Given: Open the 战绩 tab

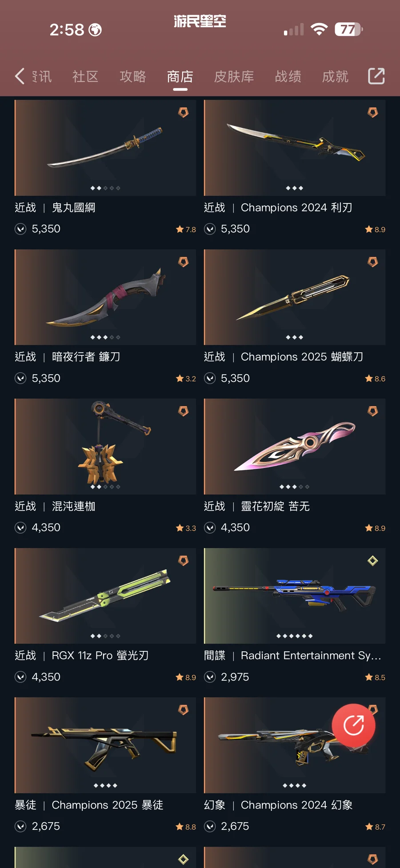Looking at the screenshot, I should pyautogui.click(x=288, y=76).
